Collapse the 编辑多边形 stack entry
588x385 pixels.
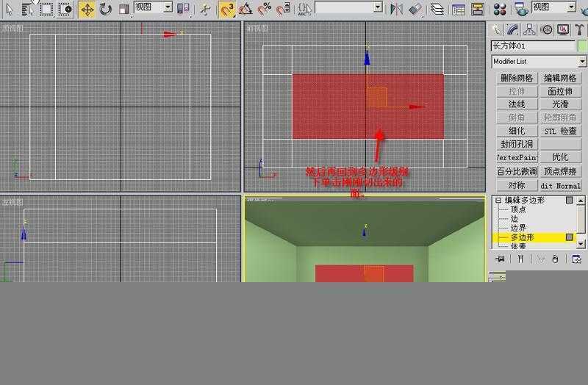tap(498, 200)
